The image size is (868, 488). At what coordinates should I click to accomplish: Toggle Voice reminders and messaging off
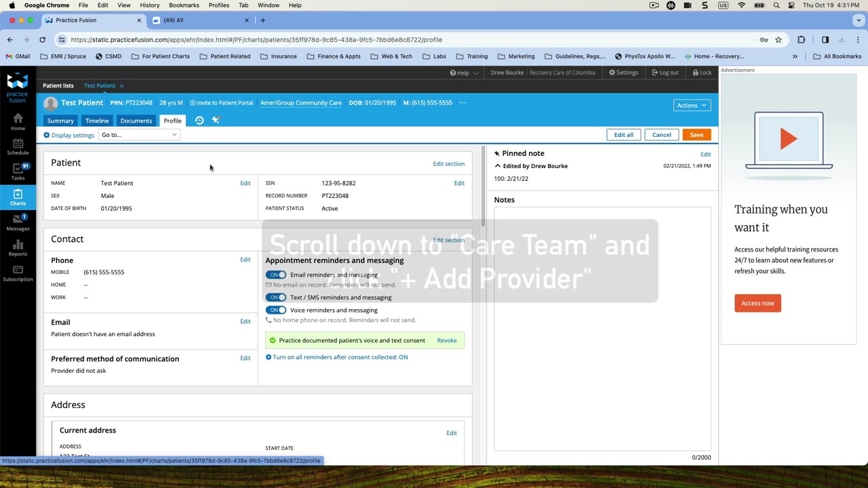277,310
